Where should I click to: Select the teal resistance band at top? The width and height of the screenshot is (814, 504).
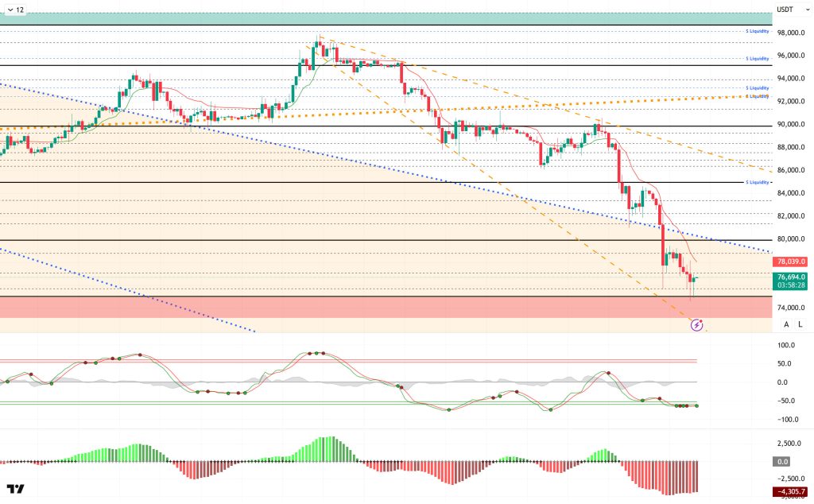382,18
